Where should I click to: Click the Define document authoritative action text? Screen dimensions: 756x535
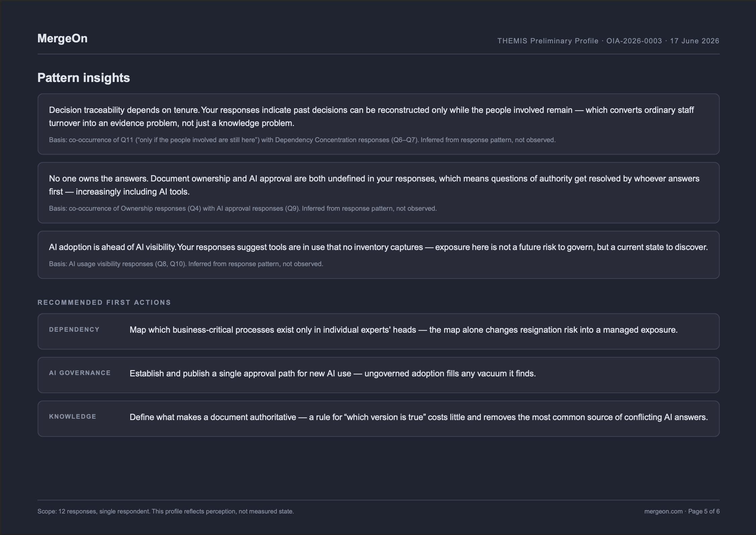pos(419,417)
